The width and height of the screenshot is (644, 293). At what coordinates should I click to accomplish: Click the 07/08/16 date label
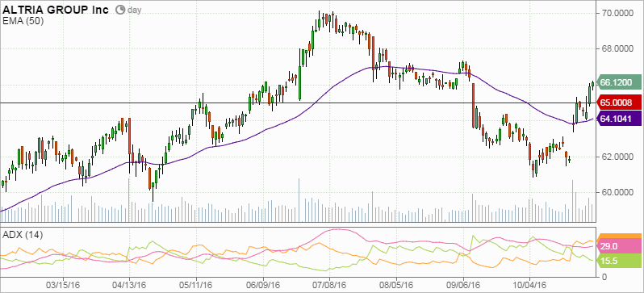330,284
